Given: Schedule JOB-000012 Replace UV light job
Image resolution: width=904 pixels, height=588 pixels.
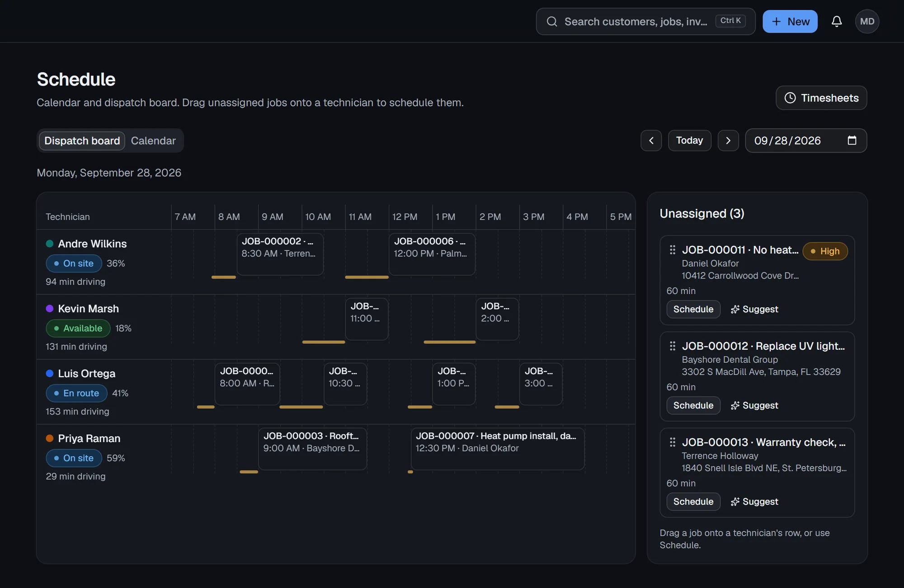Looking at the screenshot, I should pyautogui.click(x=693, y=405).
